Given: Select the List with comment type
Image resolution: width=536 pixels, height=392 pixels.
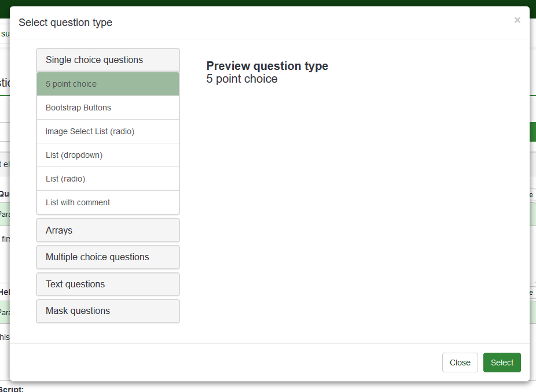Looking at the screenshot, I should [108, 202].
